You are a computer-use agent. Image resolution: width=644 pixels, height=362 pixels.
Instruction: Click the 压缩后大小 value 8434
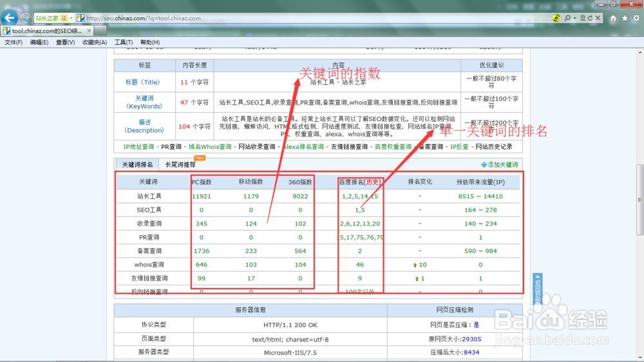[471, 352]
